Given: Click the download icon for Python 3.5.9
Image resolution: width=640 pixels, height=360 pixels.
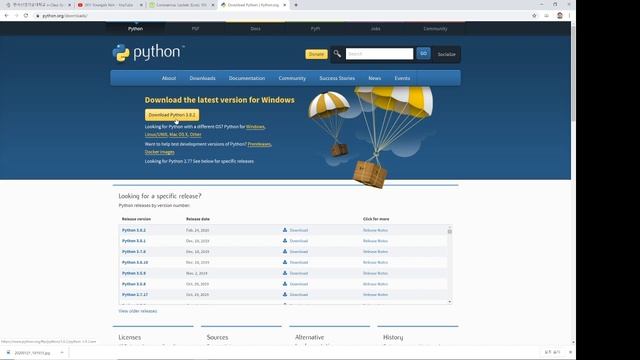Looking at the screenshot, I should point(285,273).
